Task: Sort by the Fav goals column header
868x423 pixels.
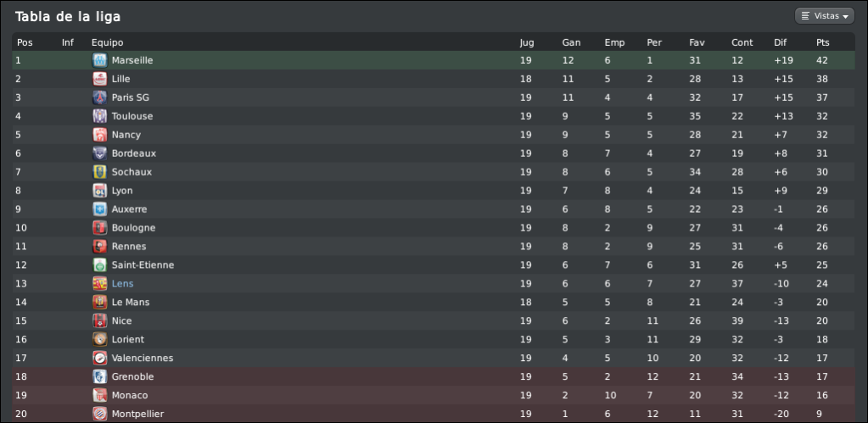Action: (x=697, y=42)
